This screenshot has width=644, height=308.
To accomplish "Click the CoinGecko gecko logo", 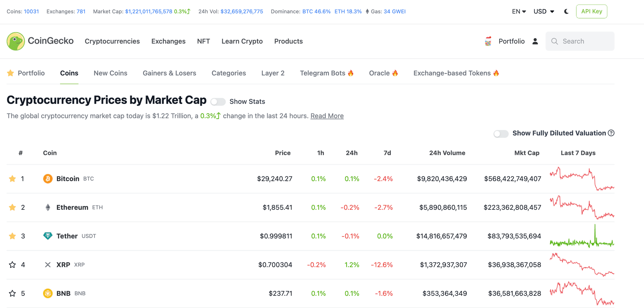I will 15,41.
